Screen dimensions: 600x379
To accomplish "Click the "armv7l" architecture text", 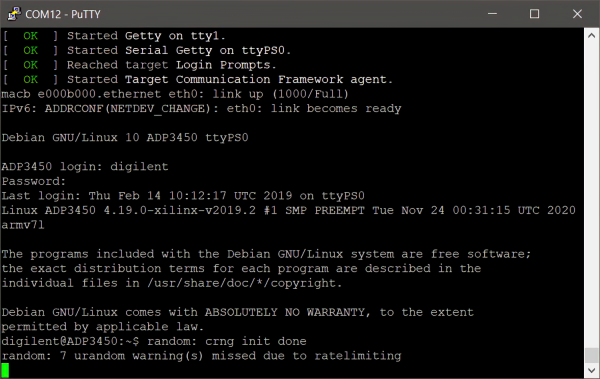I will tap(23, 225).
